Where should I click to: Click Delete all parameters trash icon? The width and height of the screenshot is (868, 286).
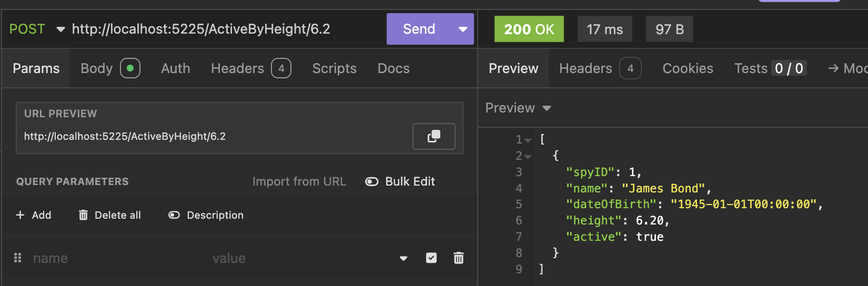pos(83,215)
